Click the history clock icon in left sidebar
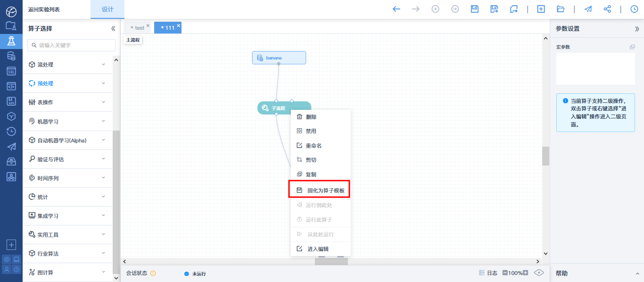Viewport: 644px width, 282px height. [11, 132]
